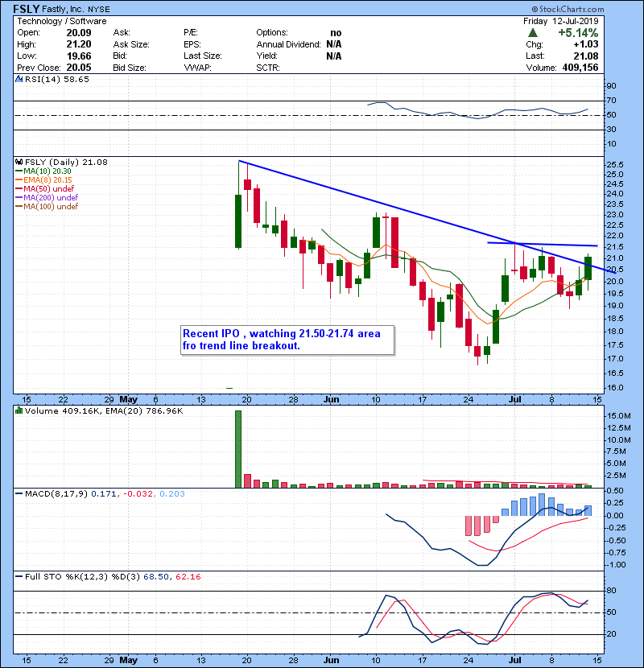The image size is (644, 668).
Task: Click the tall IPO-day green volume bar
Action: click(238, 449)
